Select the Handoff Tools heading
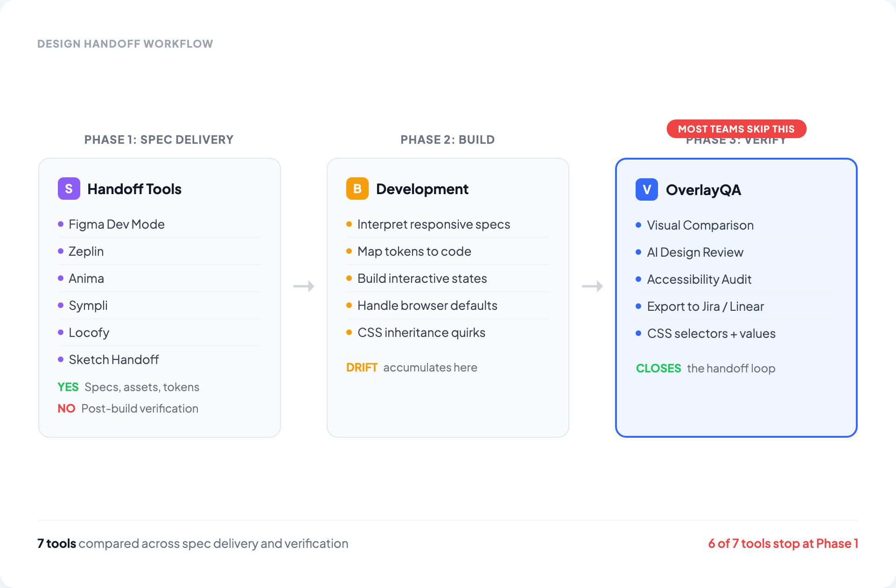 134,189
